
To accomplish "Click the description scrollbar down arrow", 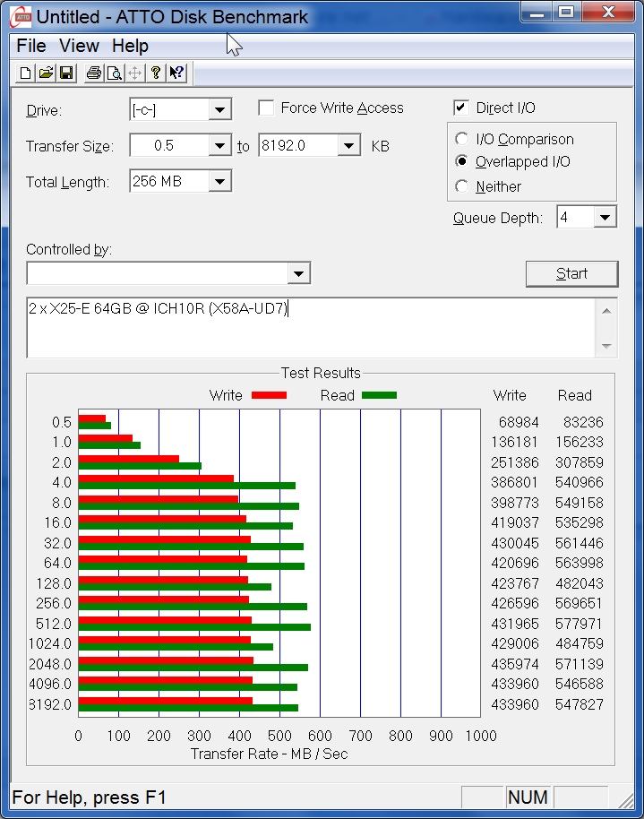I will coord(606,346).
